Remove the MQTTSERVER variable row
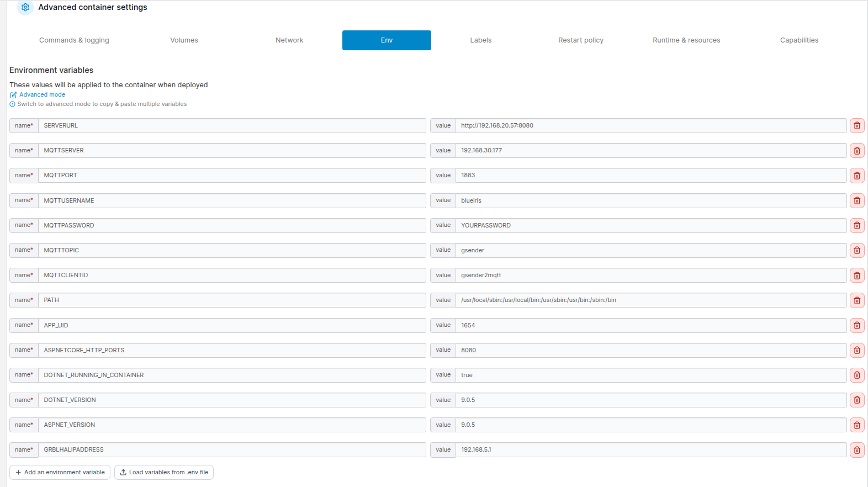The width and height of the screenshot is (868, 487). point(856,151)
